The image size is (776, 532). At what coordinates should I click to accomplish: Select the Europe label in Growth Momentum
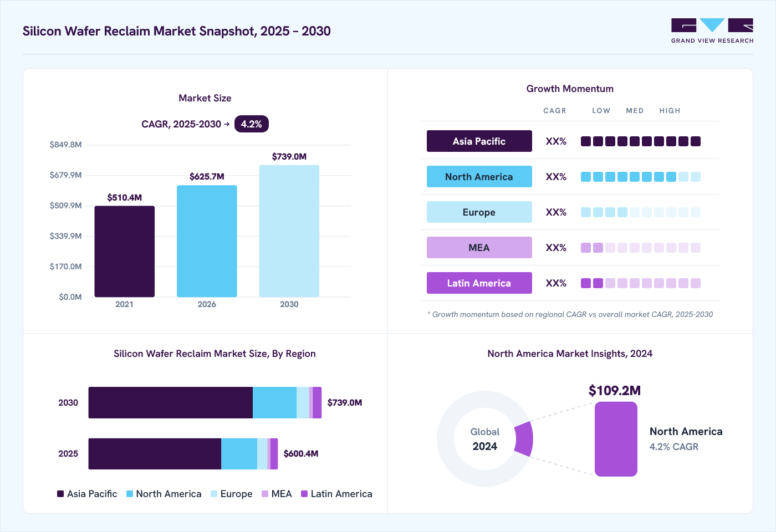[x=479, y=212]
